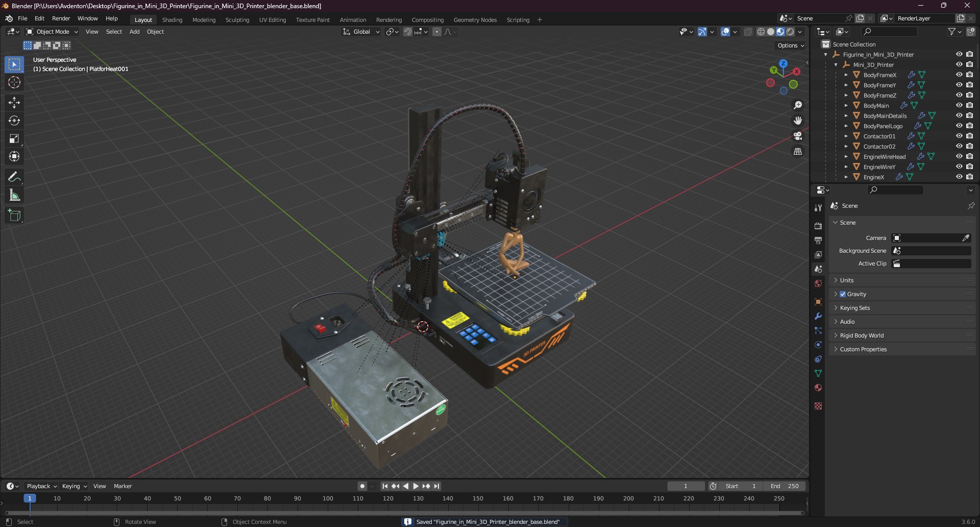Hide BodyFrameX in the viewport

click(x=959, y=75)
